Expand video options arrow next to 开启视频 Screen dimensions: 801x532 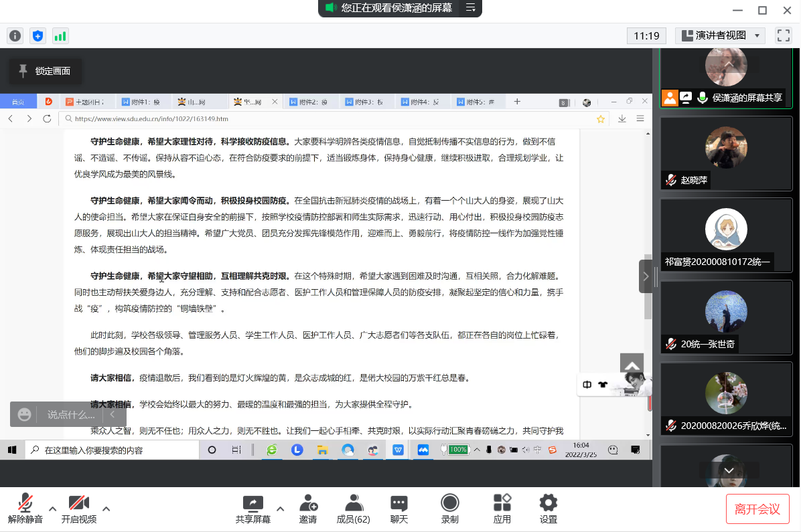[106, 509]
